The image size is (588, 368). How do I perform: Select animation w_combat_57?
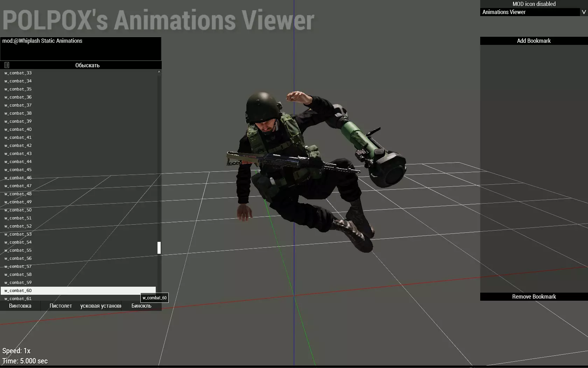[x=78, y=266]
